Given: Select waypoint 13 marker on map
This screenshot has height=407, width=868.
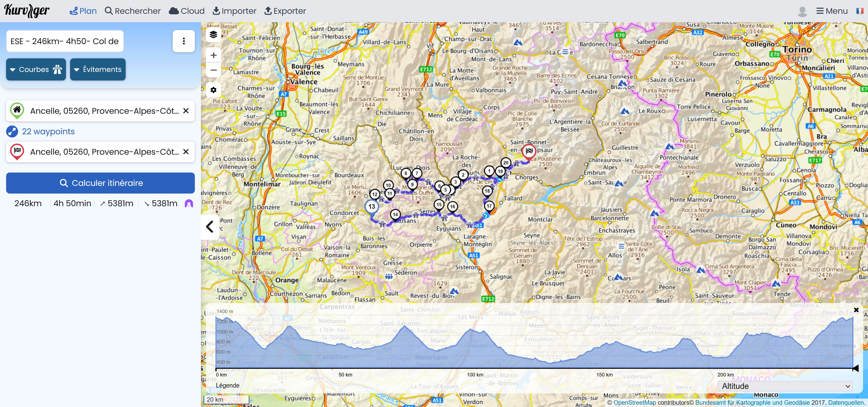Looking at the screenshot, I should (372, 206).
